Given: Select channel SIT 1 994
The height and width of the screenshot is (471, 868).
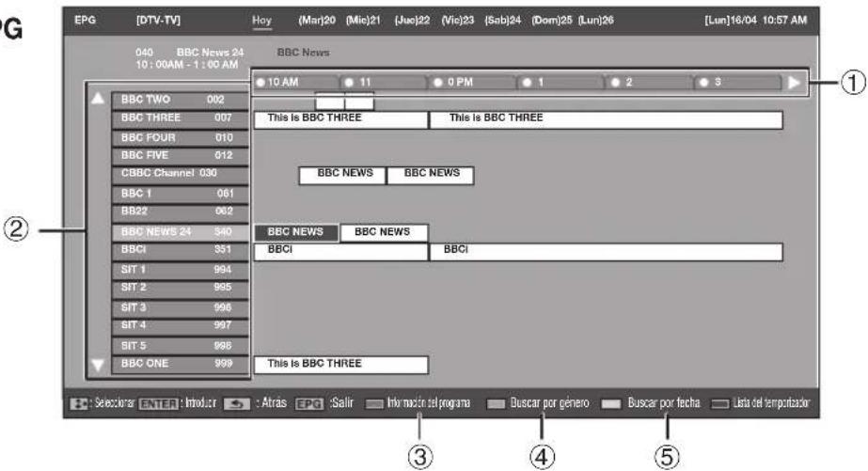Looking at the screenshot, I should coord(180,270).
